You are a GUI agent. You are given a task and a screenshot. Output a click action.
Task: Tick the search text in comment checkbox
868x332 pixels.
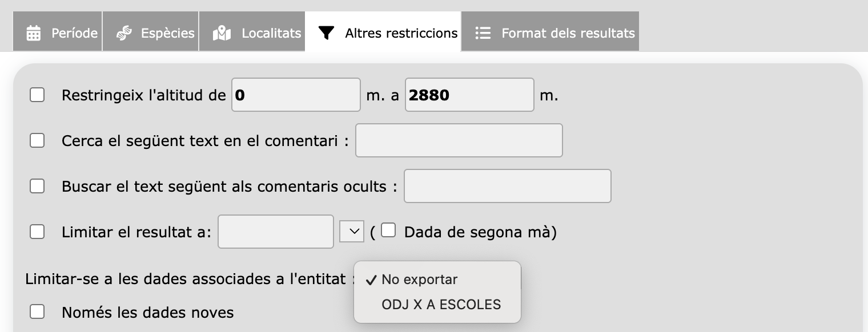tap(37, 140)
